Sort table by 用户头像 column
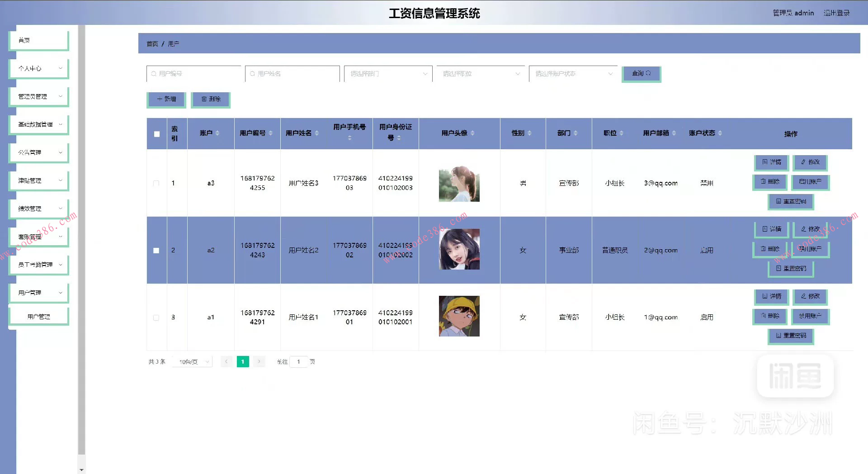 tap(472, 133)
